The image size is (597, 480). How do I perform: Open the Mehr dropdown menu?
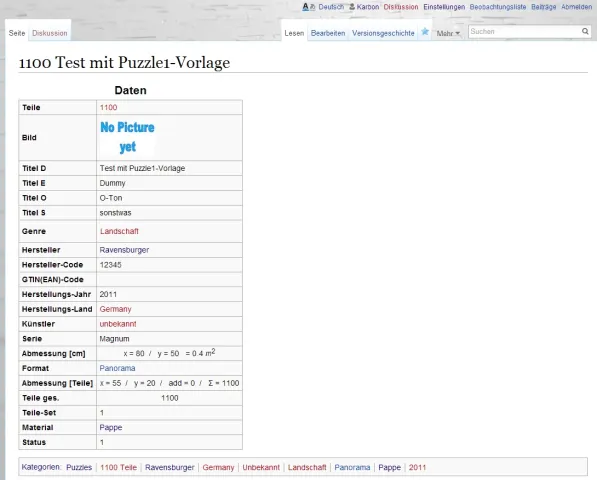(448, 33)
